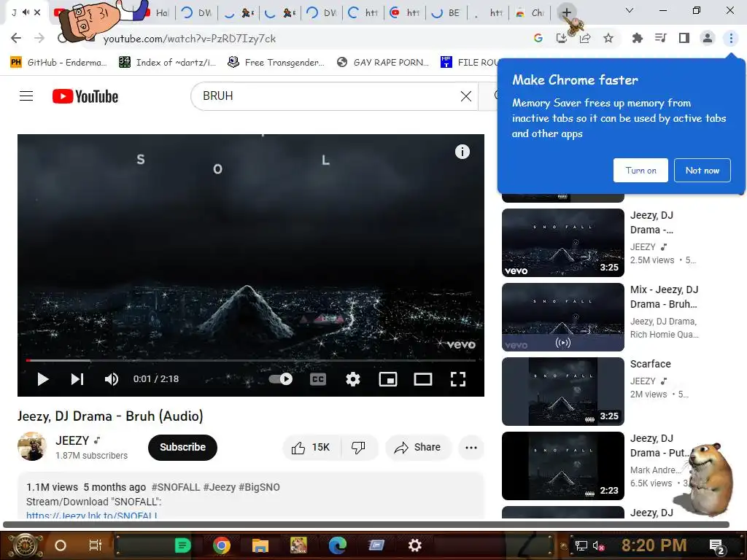Seek using the video progress bar
The width and height of the screenshot is (747, 560).
(251, 361)
